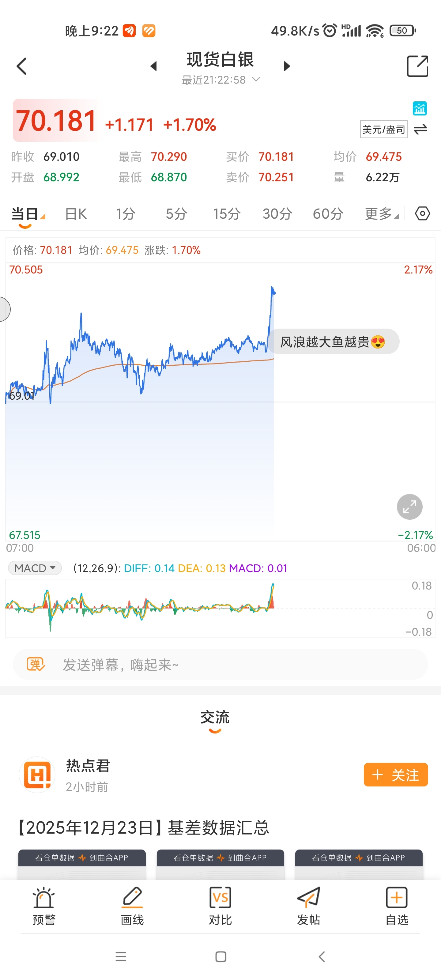Switch to the 日K tab
This screenshot has width=441, height=980.
(76, 214)
